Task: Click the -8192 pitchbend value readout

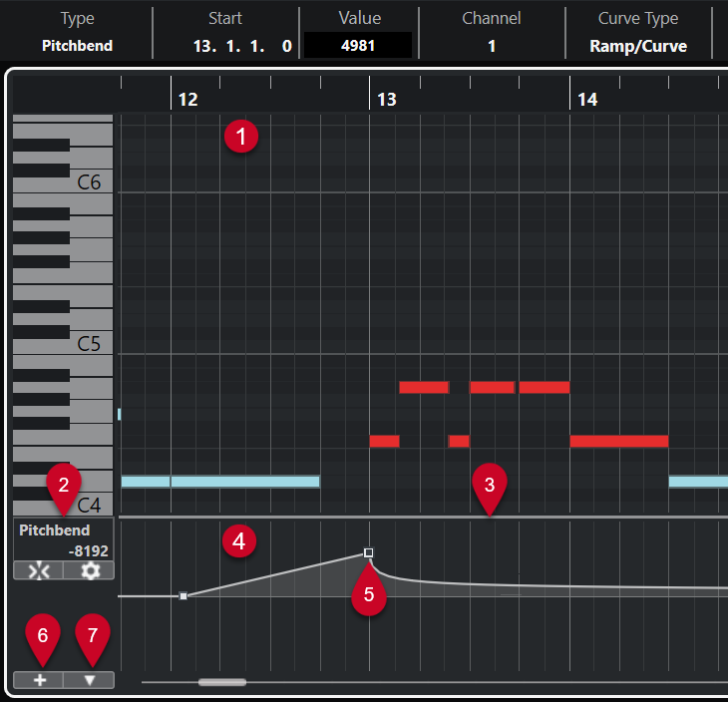Action: [x=88, y=551]
